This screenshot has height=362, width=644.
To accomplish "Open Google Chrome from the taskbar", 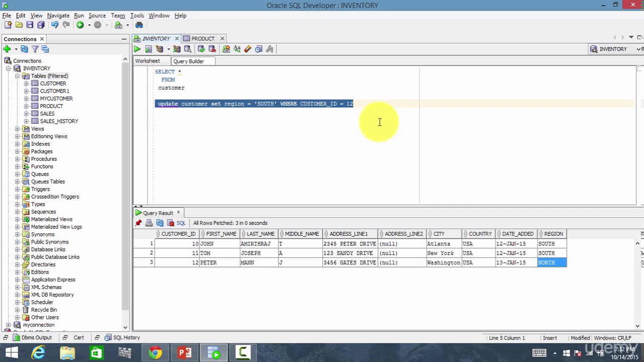I will 155,353.
